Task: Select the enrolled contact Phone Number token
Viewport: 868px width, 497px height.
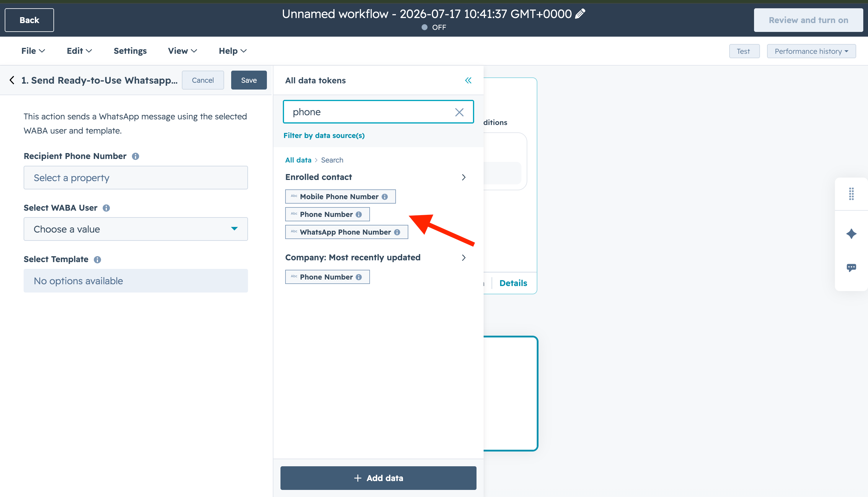Action: (327, 214)
